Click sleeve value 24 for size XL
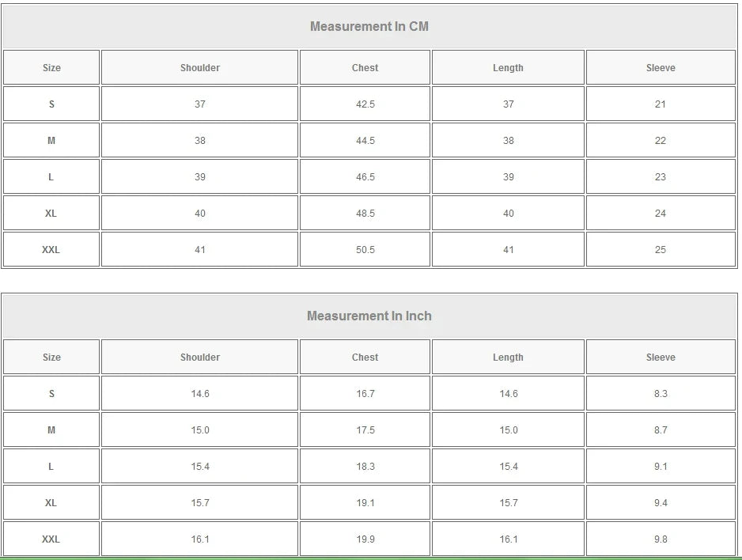Screen dimensions: 742x560 [x=661, y=214]
